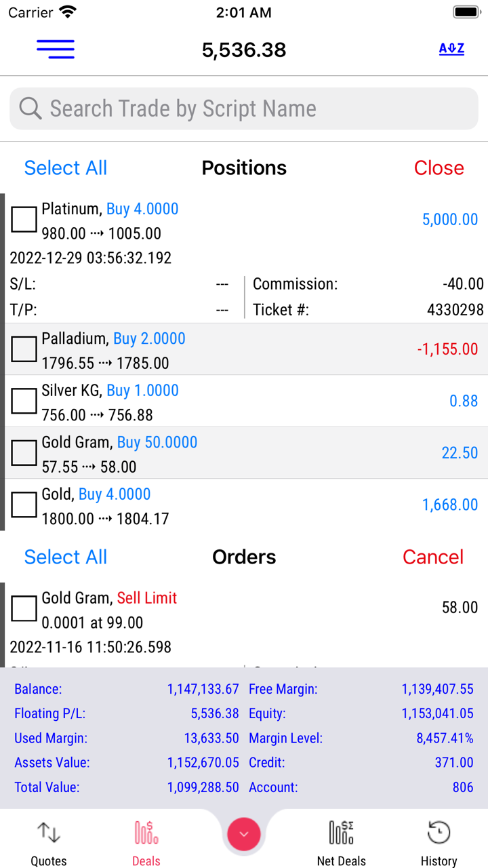Tap the A-Z sort icon
This screenshot has height=868, width=488.
[x=451, y=49]
